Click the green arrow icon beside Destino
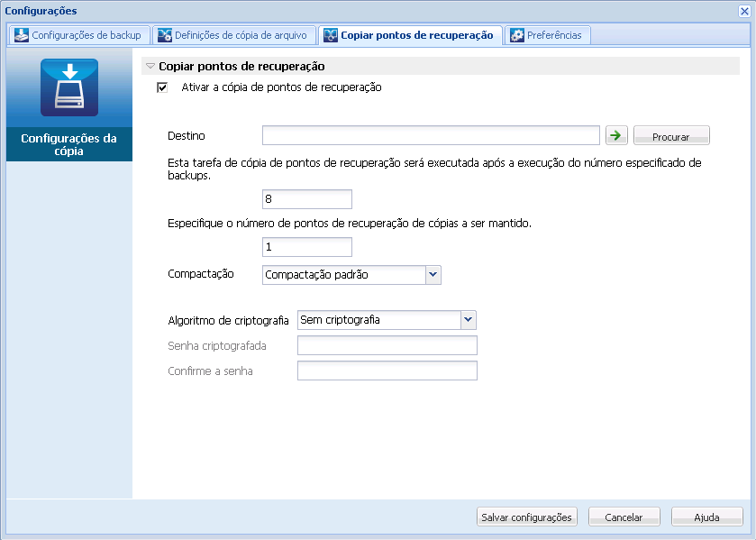 pos(616,134)
